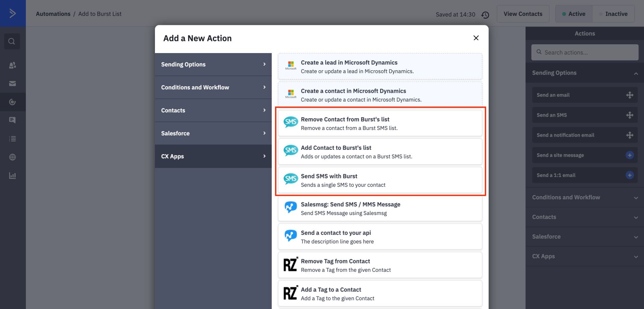
Task: Click the View Contacts button
Action: click(x=523, y=14)
